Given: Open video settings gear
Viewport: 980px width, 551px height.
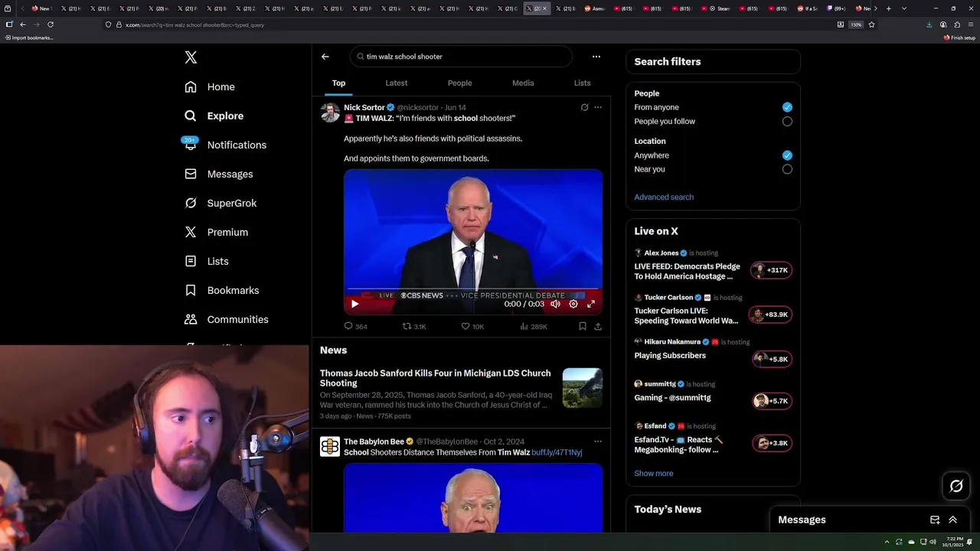Looking at the screenshot, I should tap(573, 304).
